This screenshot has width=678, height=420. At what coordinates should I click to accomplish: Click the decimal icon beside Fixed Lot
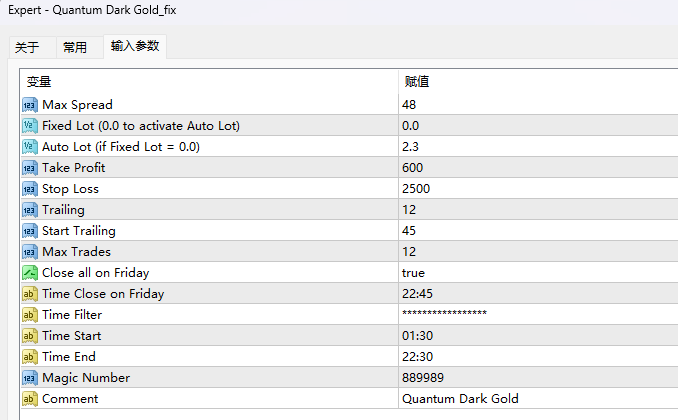pos(29,126)
